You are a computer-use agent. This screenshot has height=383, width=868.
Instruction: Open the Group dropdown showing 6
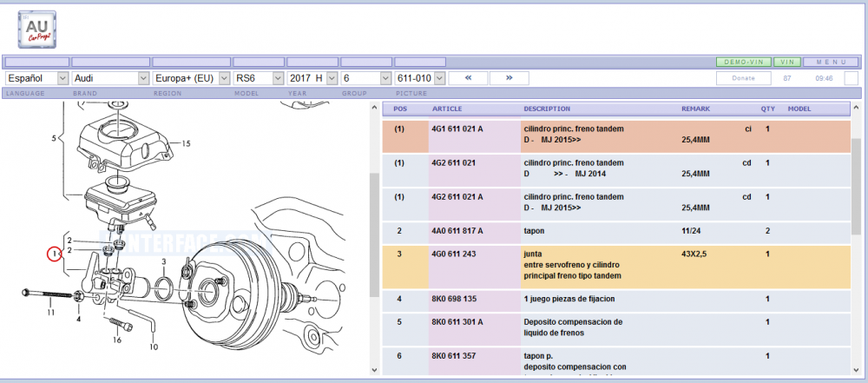pos(366,79)
